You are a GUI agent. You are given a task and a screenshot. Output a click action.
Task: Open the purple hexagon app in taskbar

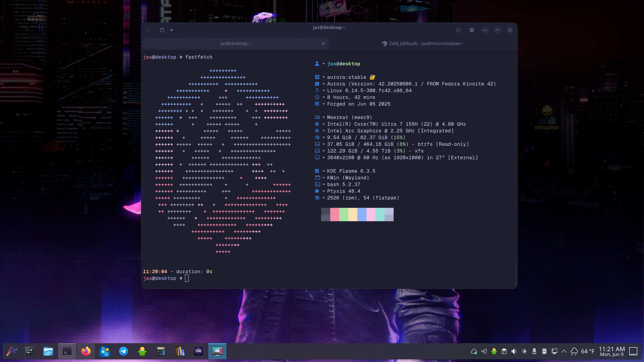tap(199, 351)
